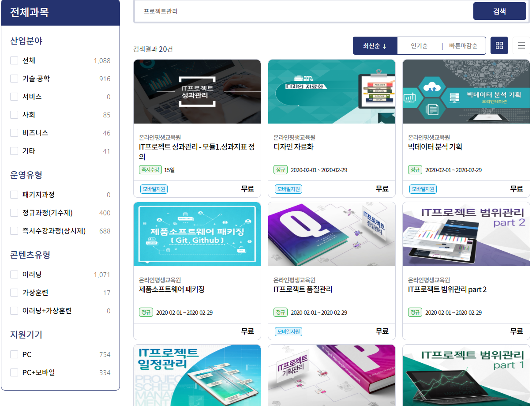Sort results by 인기순
The width and height of the screenshot is (532, 406).
(x=419, y=46)
